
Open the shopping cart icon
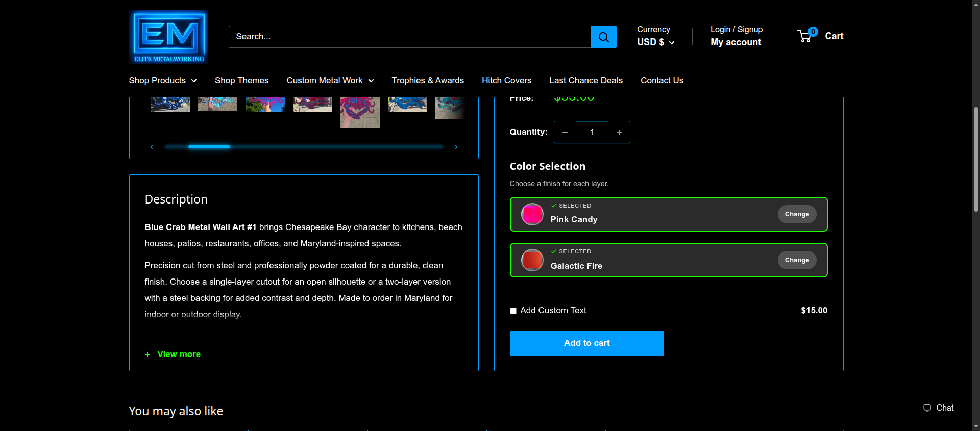[x=805, y=36]
